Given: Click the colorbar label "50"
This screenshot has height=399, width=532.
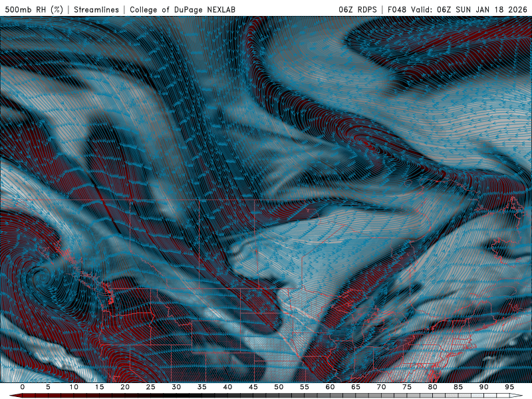Looking at the screenshot, I should (x=279, y=387).
